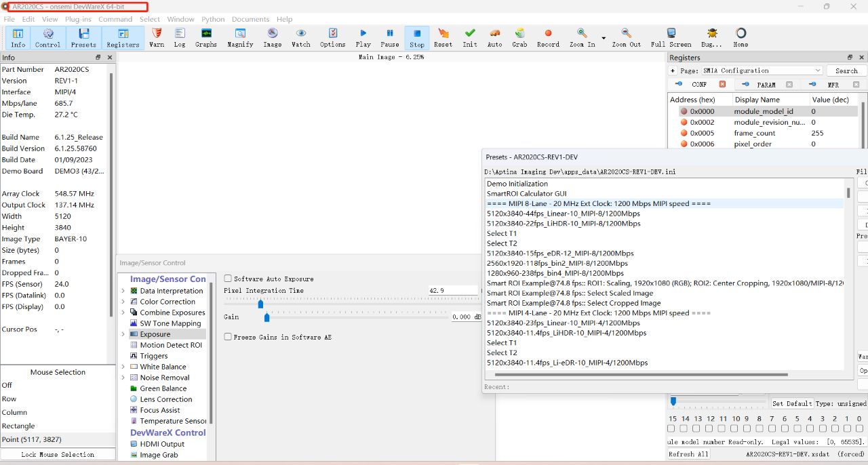This screenshot has height=465, width=868.
Task: Toggle register bit 12 checkbox
Action: (710, 428)
